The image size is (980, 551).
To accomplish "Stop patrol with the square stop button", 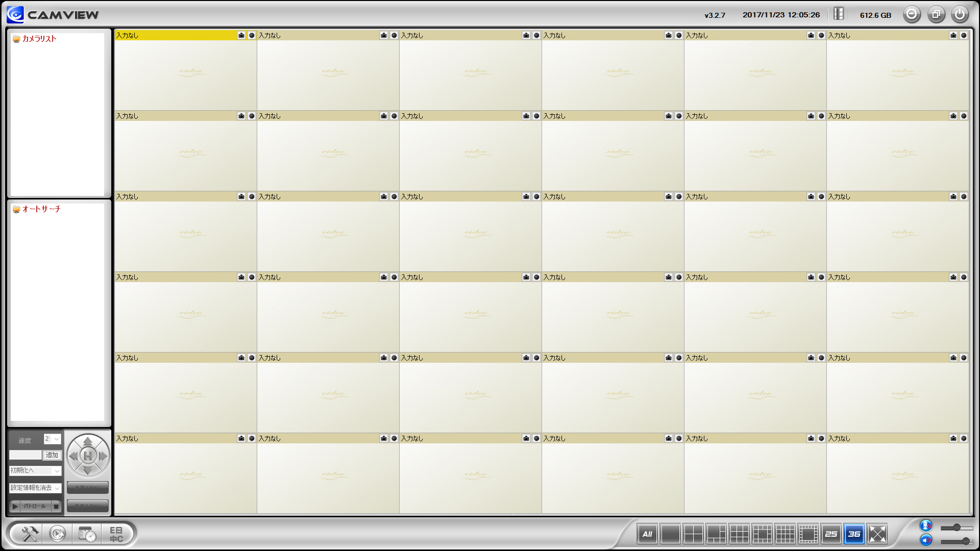I will (56, 506).
